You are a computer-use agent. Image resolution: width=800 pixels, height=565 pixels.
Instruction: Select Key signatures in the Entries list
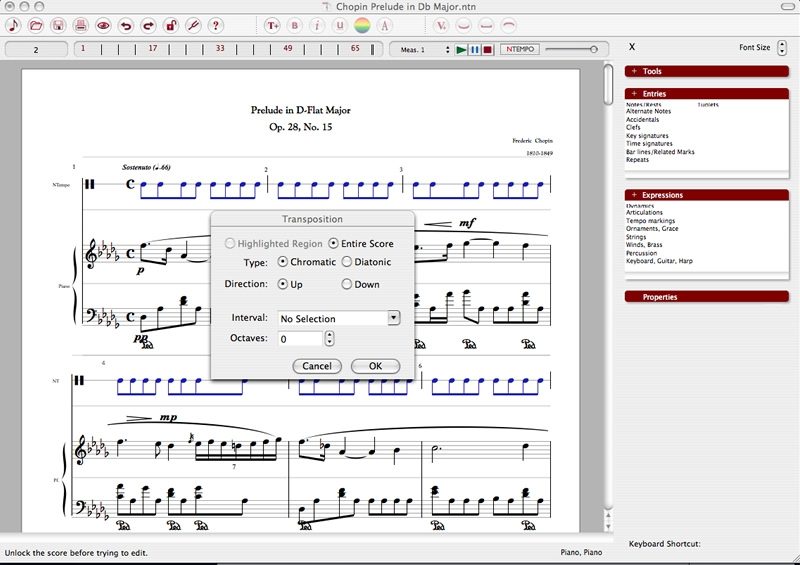(647, 136)
